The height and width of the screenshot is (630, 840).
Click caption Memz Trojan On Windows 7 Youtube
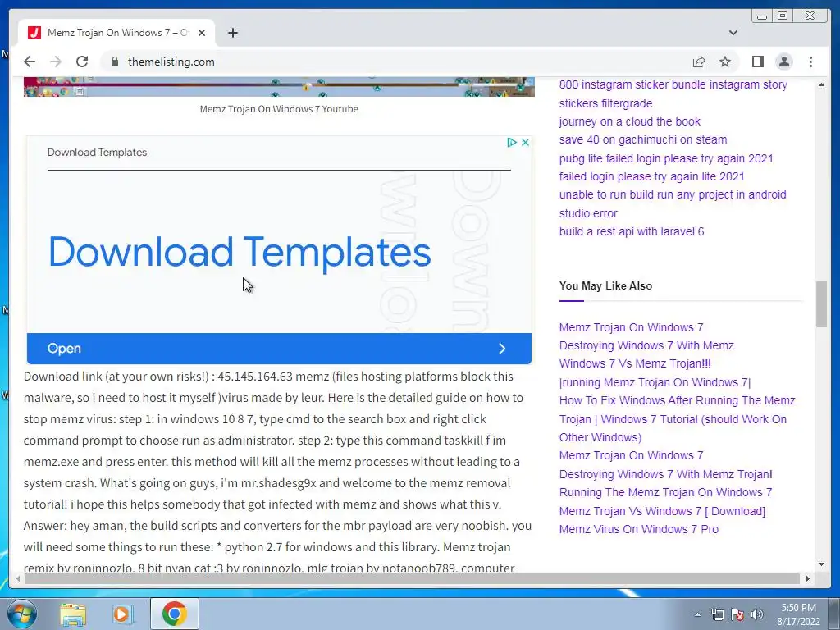279,109
